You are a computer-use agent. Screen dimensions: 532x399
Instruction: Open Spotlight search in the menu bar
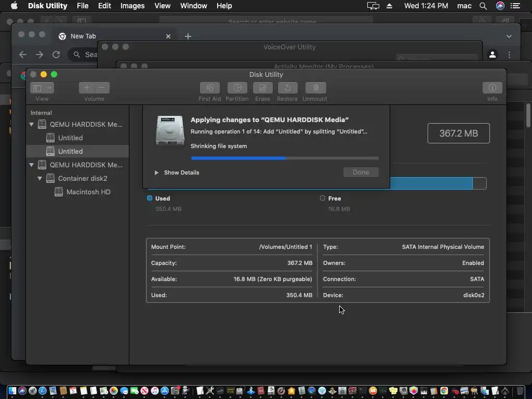(x=483, y=6)
